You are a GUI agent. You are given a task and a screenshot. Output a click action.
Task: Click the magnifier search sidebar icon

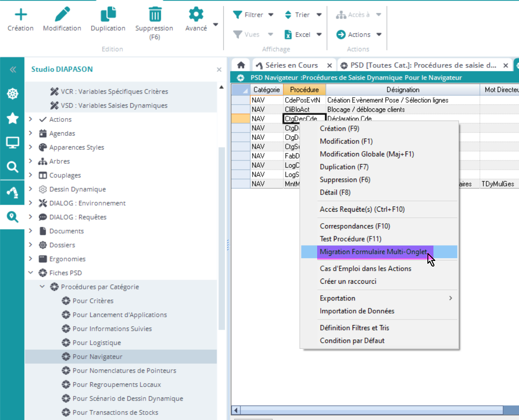point(13,167)
